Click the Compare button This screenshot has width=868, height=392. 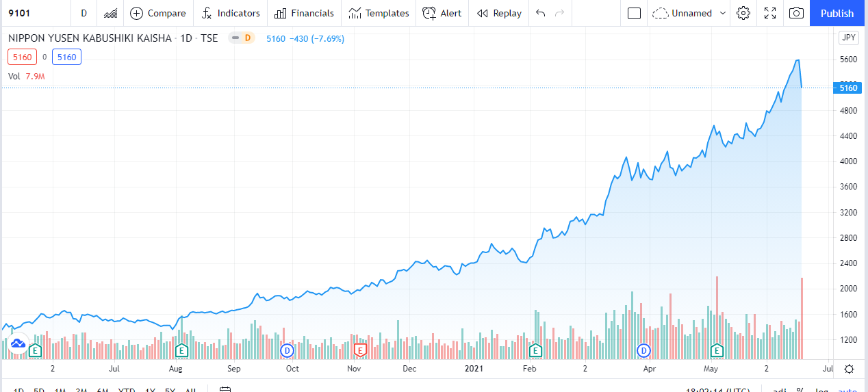point(157,13)
